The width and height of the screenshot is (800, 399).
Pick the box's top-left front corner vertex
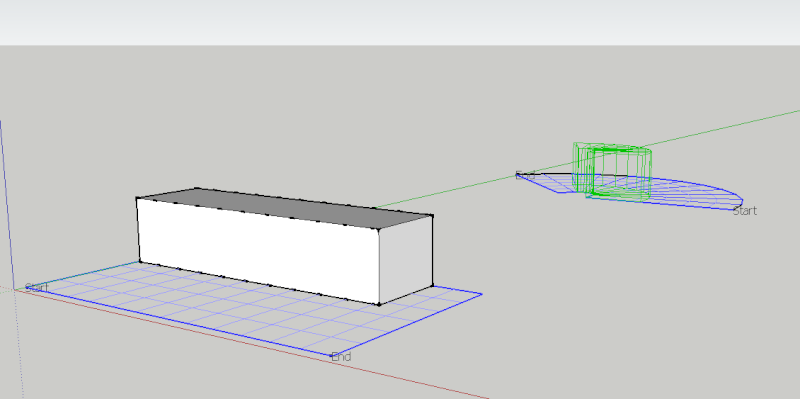coord(137,198)
